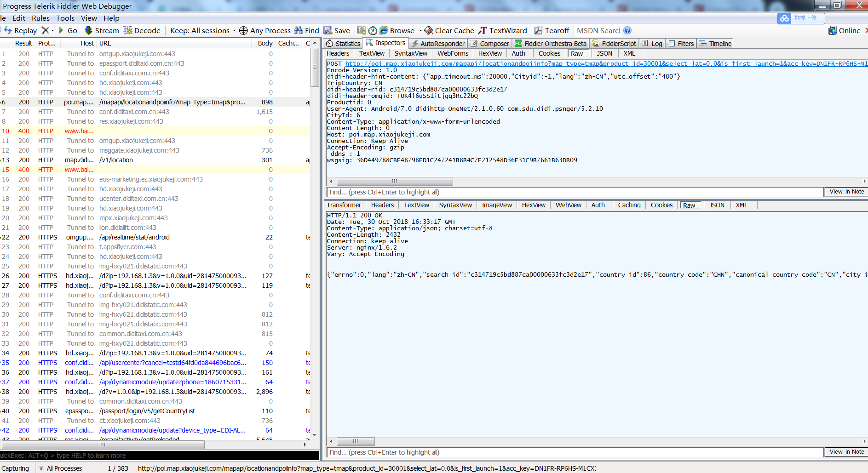The width and height of the screenshot is (868, 473).
Task: Click the blue cloud upload widget icon
Action: point(784,18)
